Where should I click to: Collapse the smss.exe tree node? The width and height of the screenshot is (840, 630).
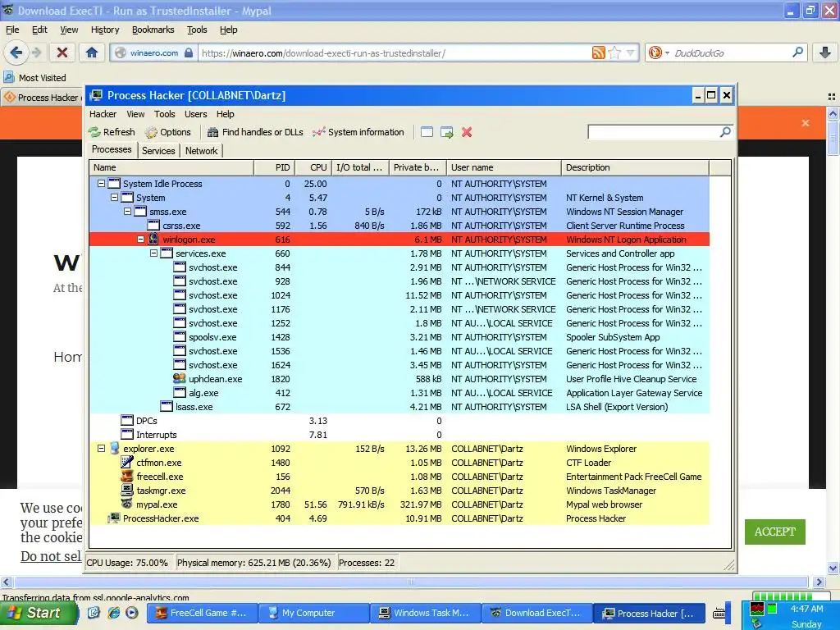pyautogui.click(x=127, y=212)
